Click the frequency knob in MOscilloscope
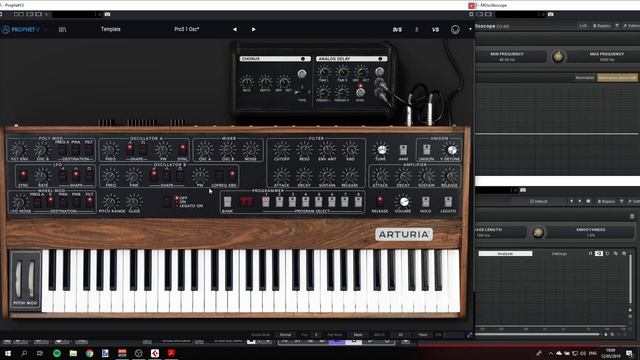640x360 pixels. (558, 57)
